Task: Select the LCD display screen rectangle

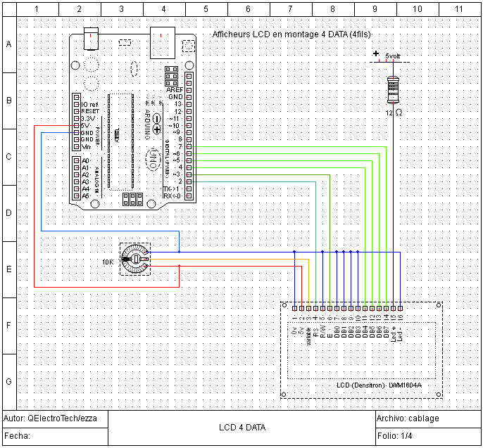Action: point(361,350)
